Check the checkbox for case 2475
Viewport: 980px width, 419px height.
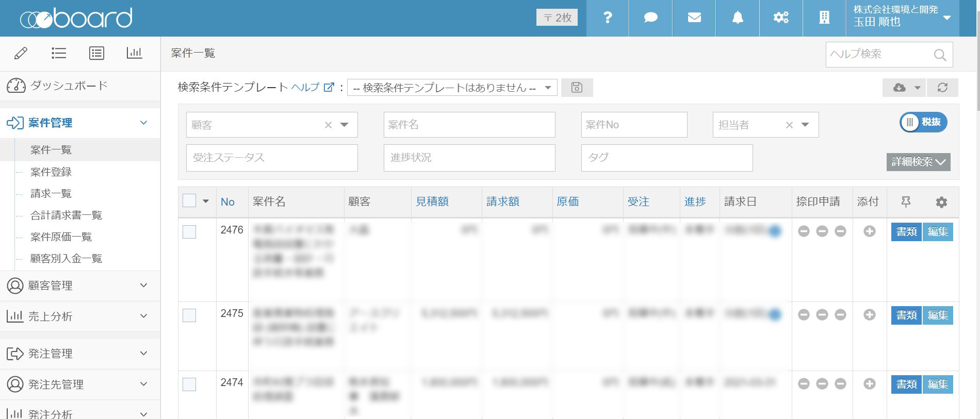(x=189, y=315)
